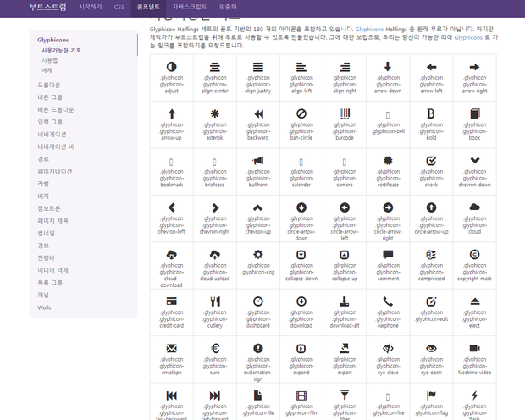
Task: Select the align-center glyphicon
Action: click(214, 67)
